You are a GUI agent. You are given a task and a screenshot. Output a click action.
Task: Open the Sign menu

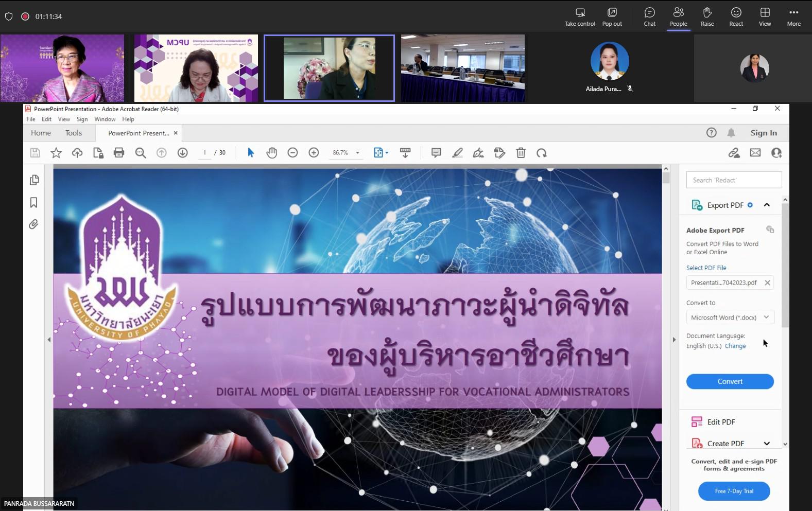(82, 119)
